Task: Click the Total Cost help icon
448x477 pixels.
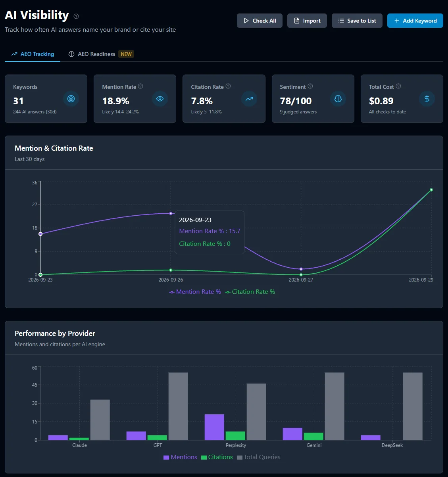Action: click(x=398, y=86)
